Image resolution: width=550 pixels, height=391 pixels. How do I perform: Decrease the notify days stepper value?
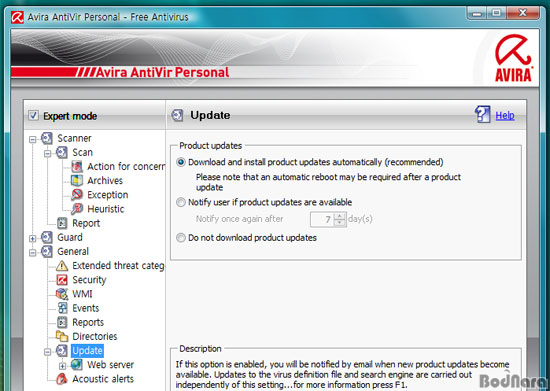[x=340, y=223]
